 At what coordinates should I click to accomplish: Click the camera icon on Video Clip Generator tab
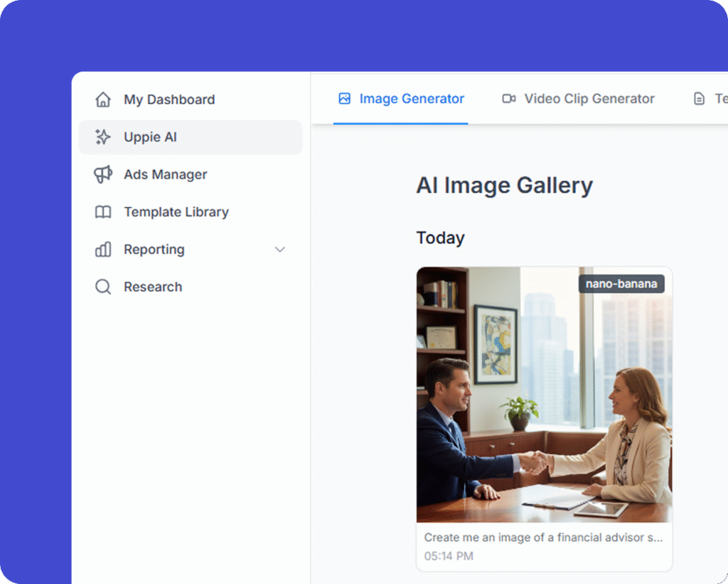click(x=509, y=99)
